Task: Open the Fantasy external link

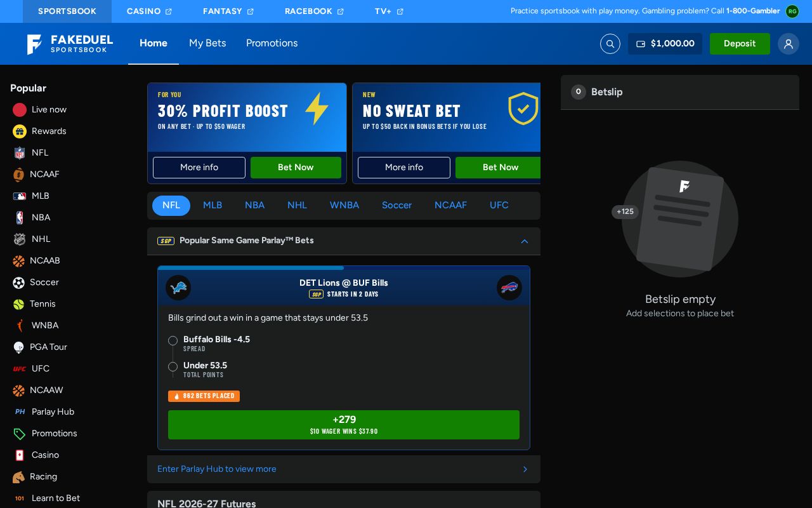Action: click(228, 11)
